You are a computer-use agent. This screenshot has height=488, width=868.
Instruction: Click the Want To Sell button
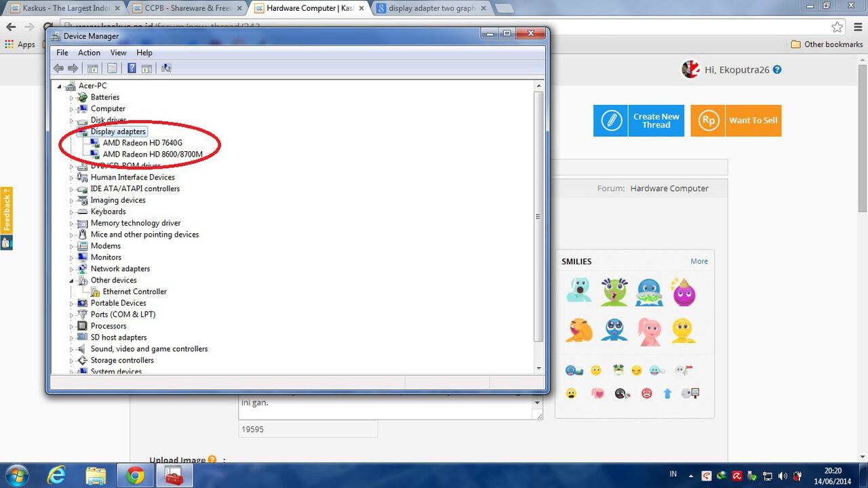(736, 121)
